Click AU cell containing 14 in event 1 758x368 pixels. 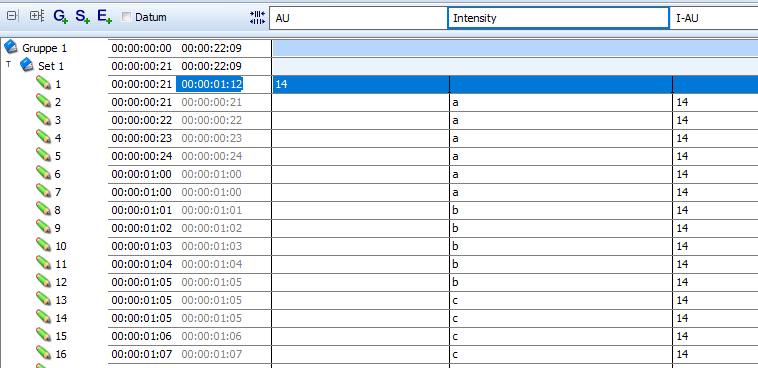click(x=361, y=84)
